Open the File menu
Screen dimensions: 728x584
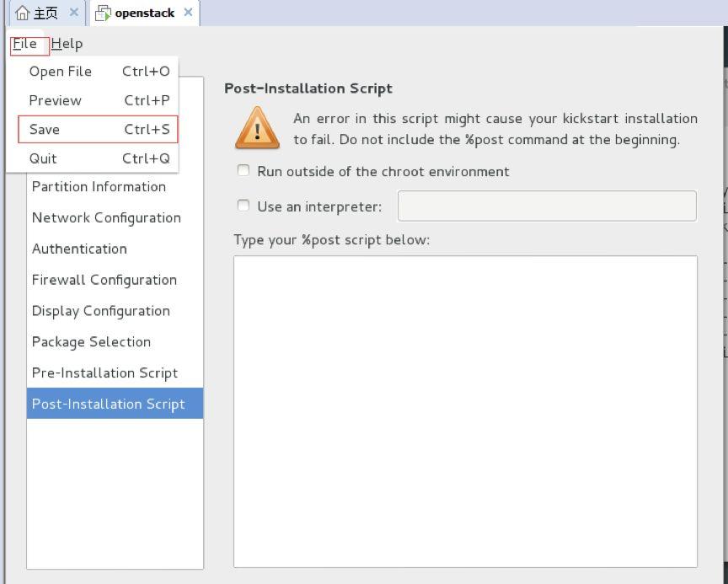click(x=25, y=44)
